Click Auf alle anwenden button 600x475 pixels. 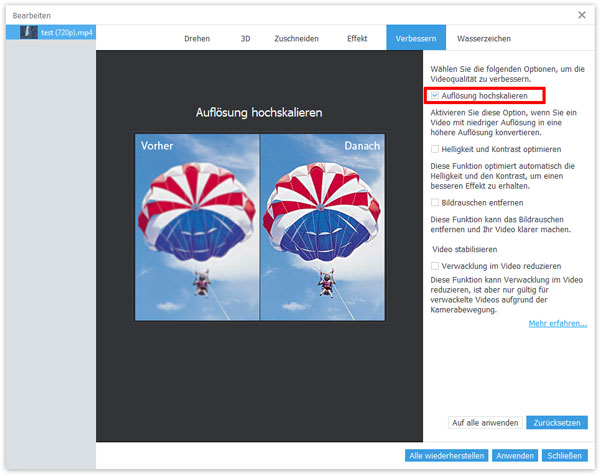[x=485, y=423]
